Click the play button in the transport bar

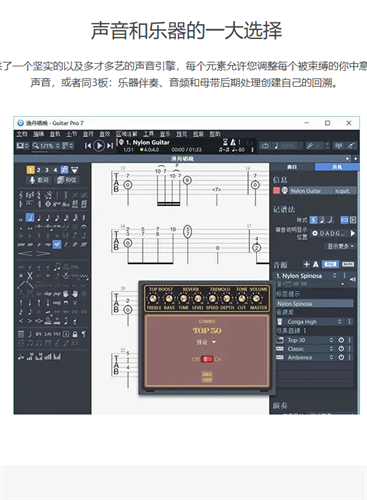pos(99,146)
